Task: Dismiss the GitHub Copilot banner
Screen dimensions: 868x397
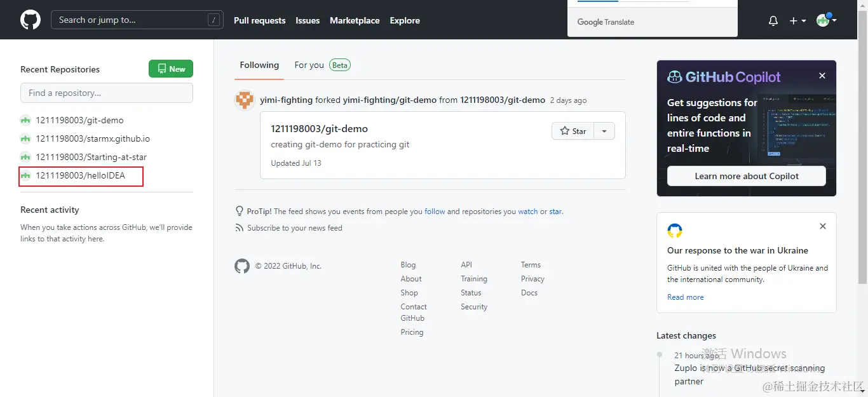Action: 822,76
